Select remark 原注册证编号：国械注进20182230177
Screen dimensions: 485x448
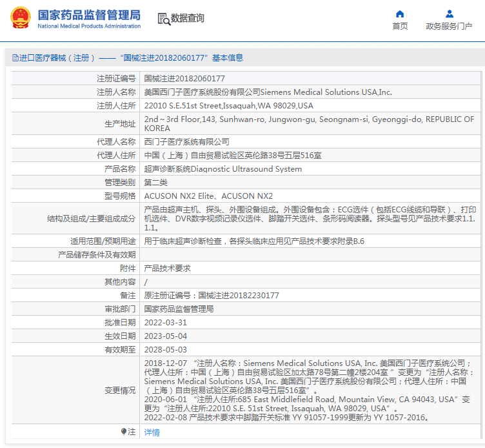pos(212,296)
